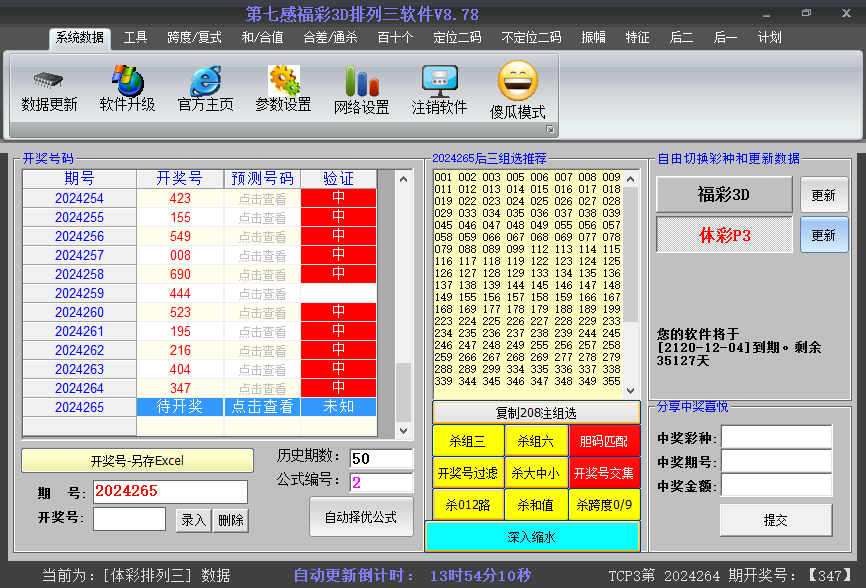Viewport: 866px width, 588px height.
Task: Click the 未知 verification cell
Action: pyautogui.click(x=339, y=407)
